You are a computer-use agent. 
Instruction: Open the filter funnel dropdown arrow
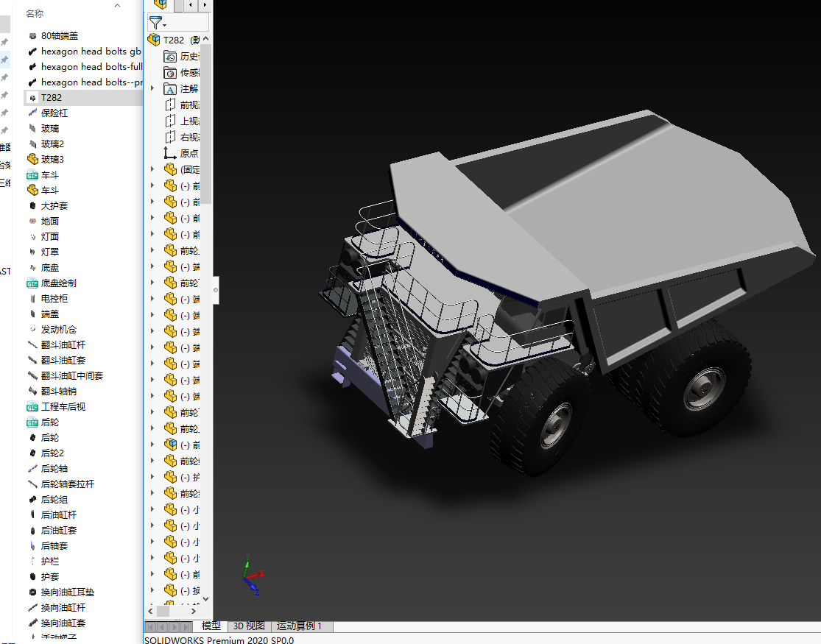point(164,25)
